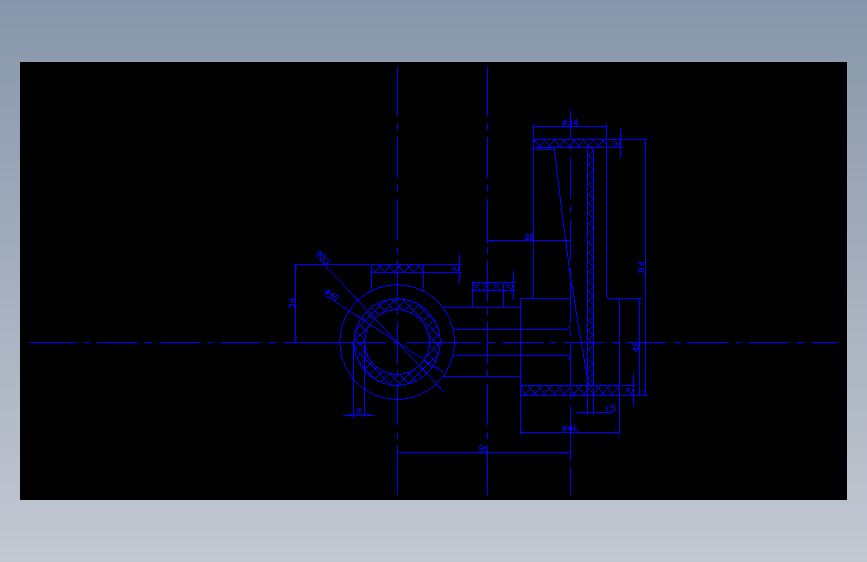Select the Φ53 angled diameter label
Screen dimensions: 867x562
point(323,257)
